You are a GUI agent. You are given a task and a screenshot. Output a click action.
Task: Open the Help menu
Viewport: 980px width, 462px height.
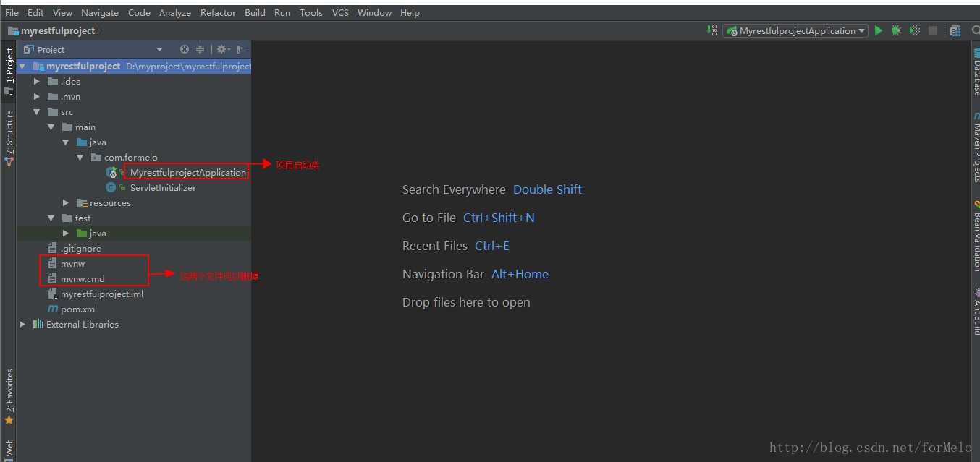pos(410,12)
